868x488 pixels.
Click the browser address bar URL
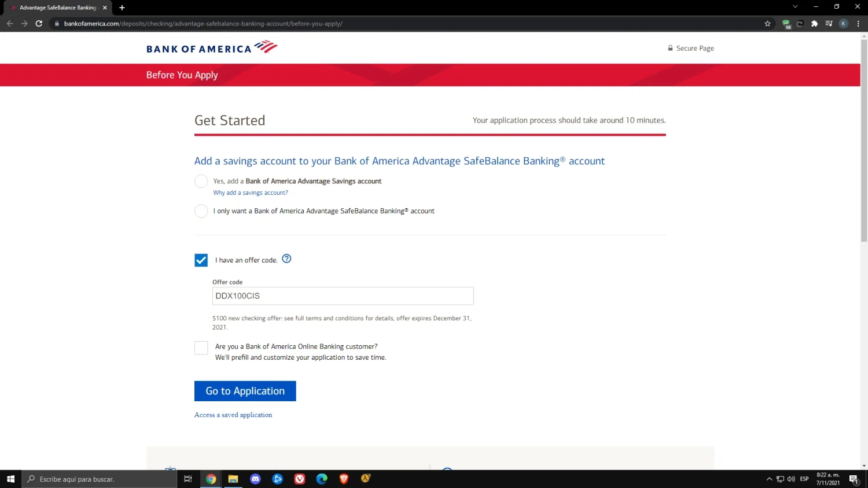coord(203,24)
